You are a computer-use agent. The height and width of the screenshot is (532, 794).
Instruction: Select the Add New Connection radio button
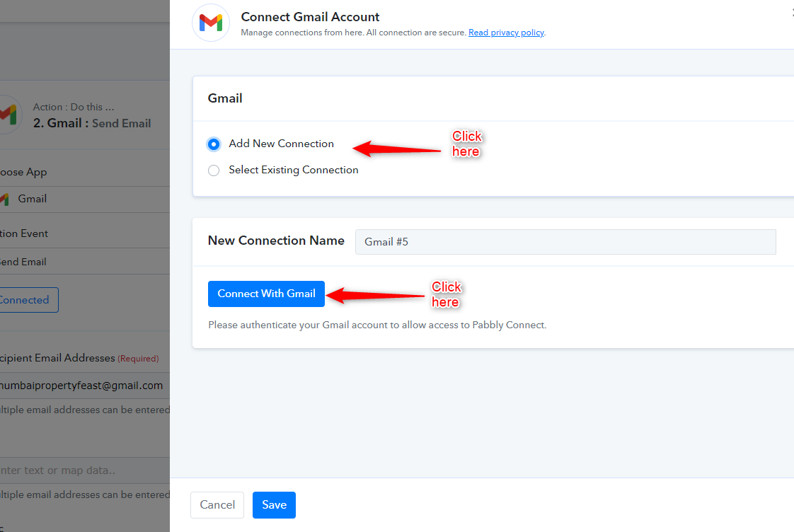[214, 144]
